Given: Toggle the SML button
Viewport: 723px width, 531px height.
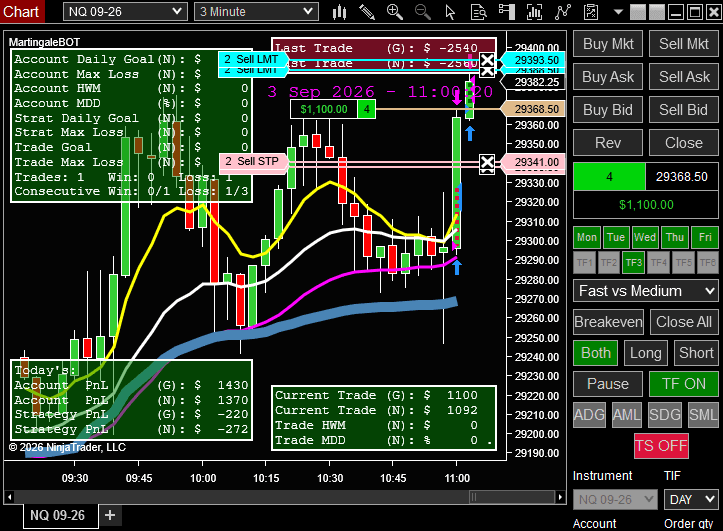Looking at the screenshot, I should click(x=703, y=415).
